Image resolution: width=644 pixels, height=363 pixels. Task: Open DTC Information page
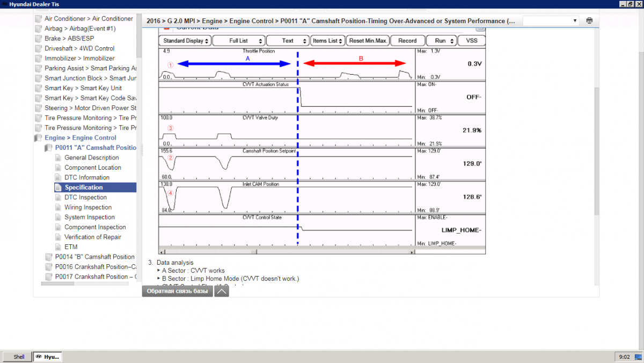point(87,178)
